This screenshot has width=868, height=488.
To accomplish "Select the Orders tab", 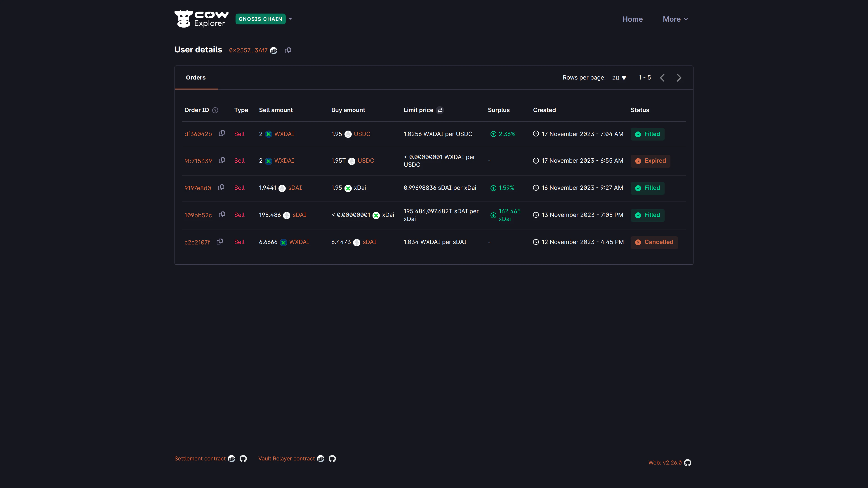I will (196, 77).
